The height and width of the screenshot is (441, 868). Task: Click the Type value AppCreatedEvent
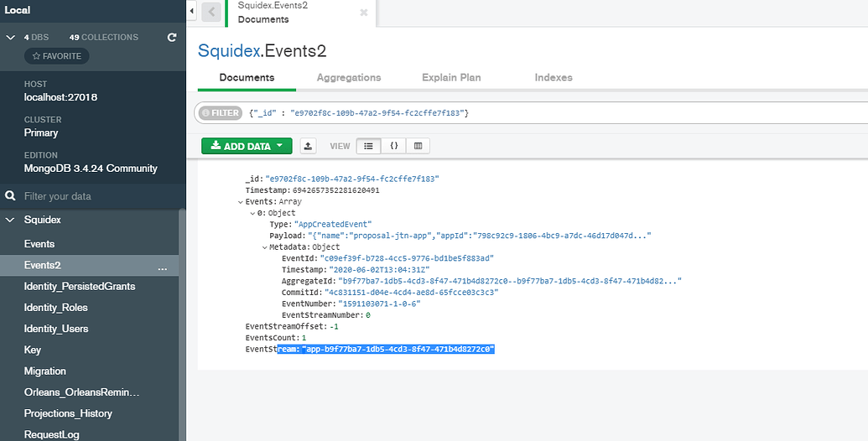[333, 224]
